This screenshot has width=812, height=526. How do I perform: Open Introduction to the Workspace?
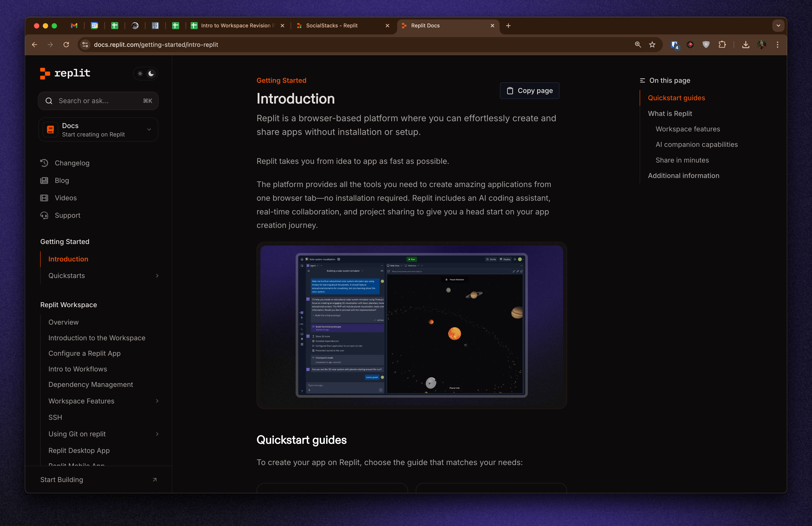[97, 338]
